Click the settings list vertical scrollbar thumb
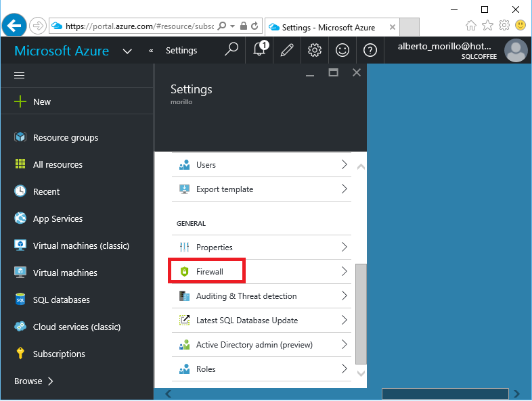This screenshot has width=532, height=401. pyautogui.click(x=361, y=314)
